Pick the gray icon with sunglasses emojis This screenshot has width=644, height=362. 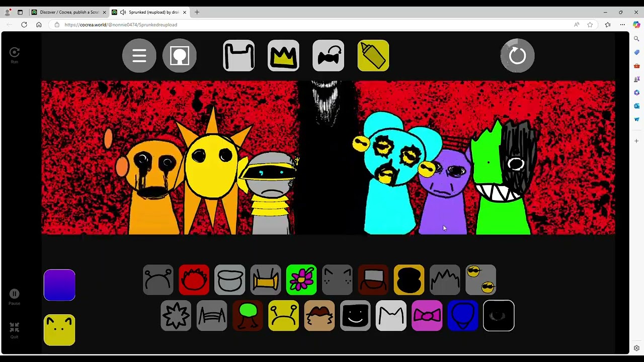[480, 280]
